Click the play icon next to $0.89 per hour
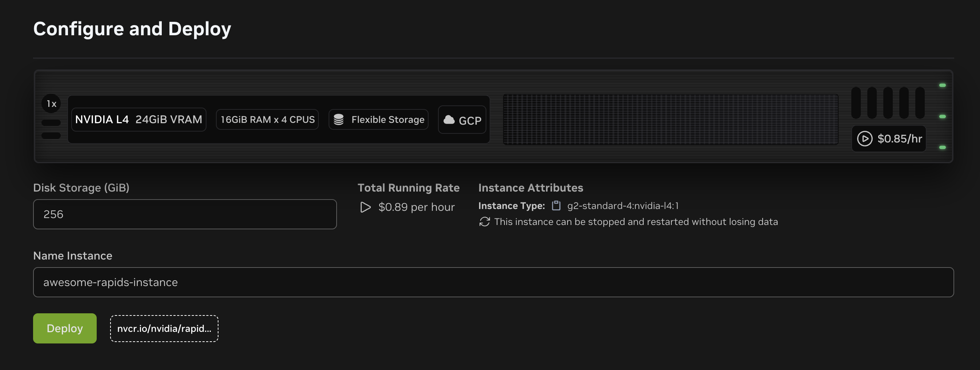 click(365, 207)
